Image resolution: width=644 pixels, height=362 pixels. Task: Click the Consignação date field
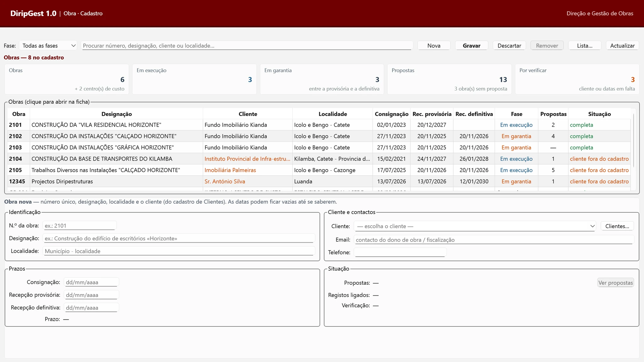click(x=92, y=282)
